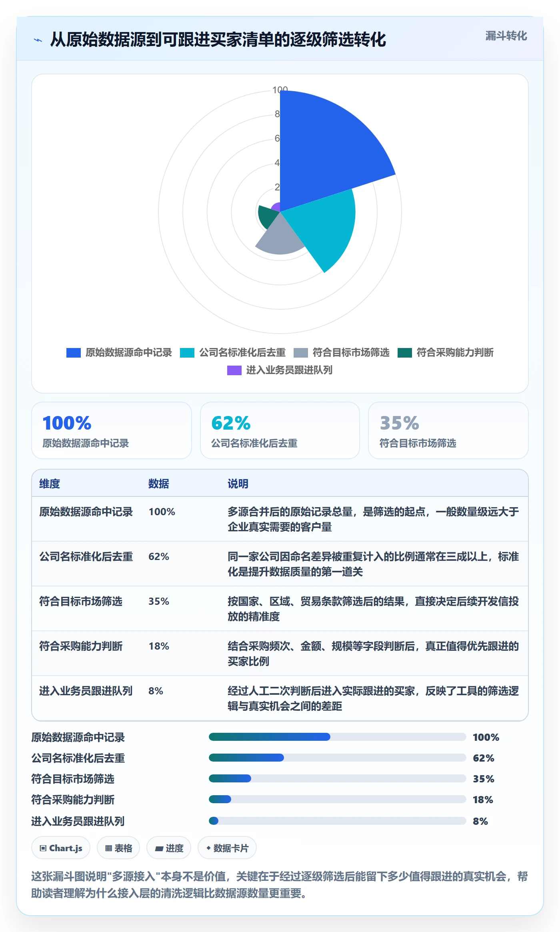This screenshot has width=560, height=932.
Task: Toggle the purple 进入业务员跟进队列 legend item
Action: pos(280,370)
